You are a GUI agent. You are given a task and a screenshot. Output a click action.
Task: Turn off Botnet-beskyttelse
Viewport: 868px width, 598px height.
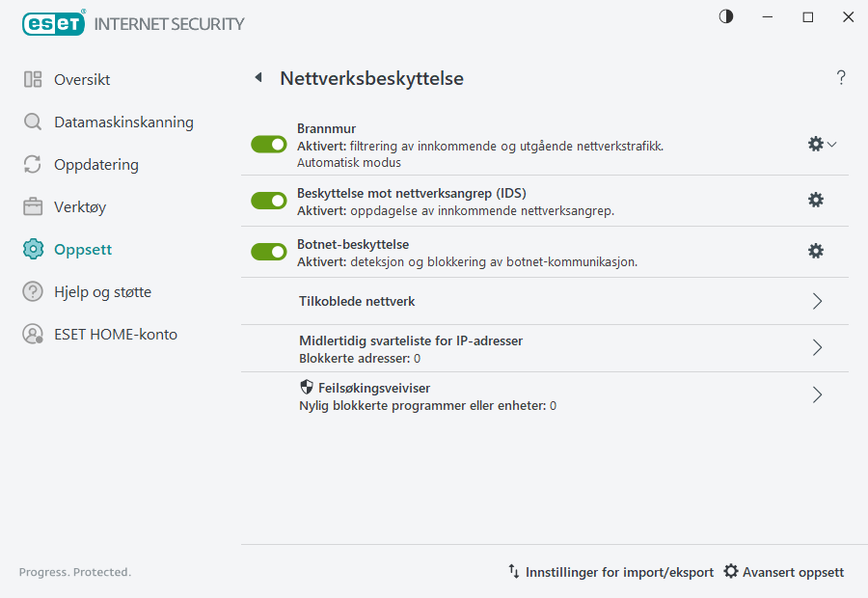click(268, 251)
